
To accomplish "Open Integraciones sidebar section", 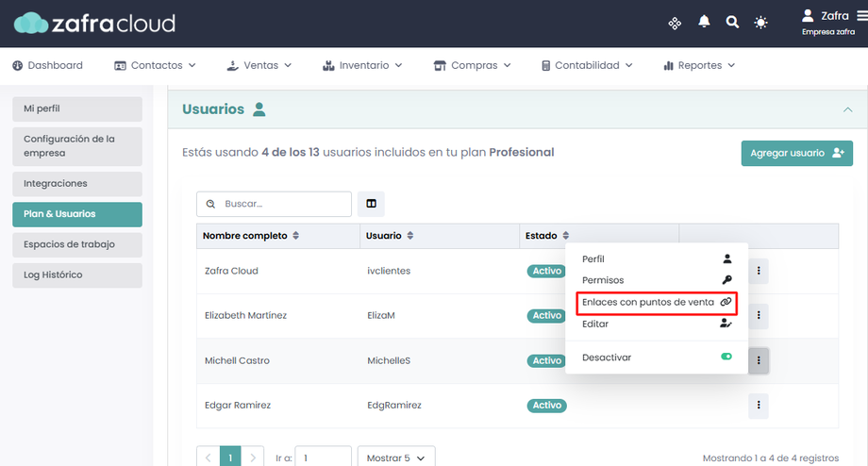I will click(77, 184).
